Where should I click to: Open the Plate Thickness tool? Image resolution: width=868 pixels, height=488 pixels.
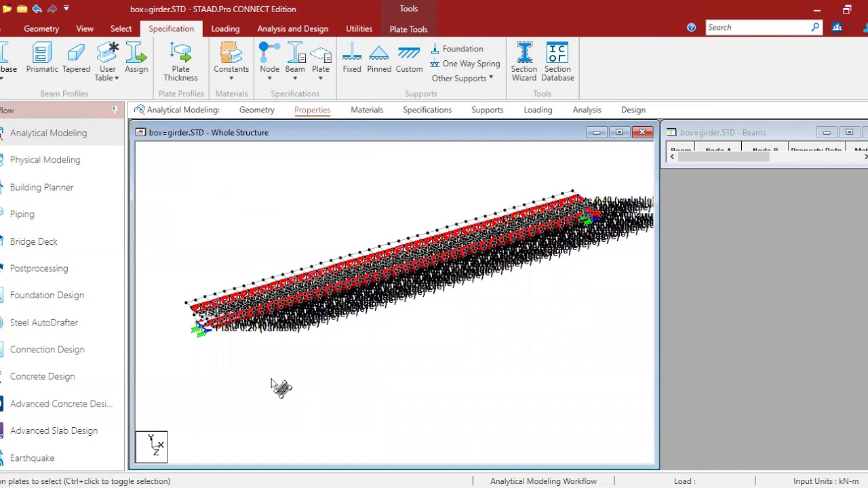(x=180, y=62)
